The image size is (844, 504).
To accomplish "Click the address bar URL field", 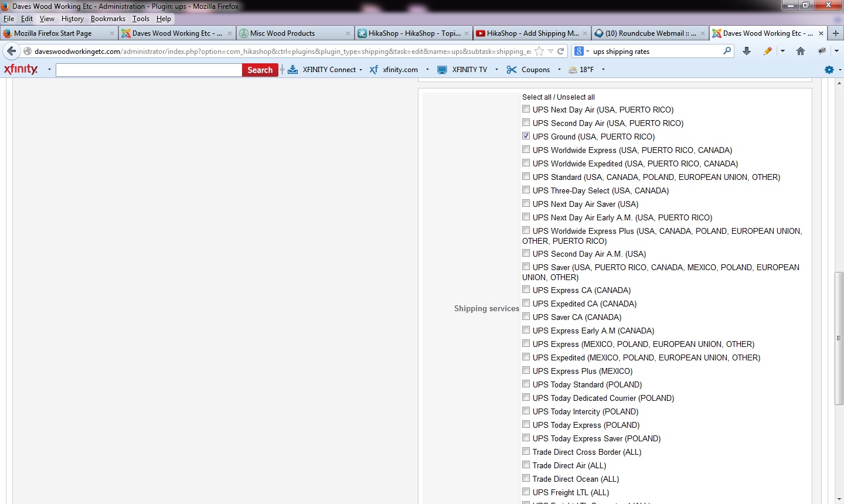I will (283, 52).
